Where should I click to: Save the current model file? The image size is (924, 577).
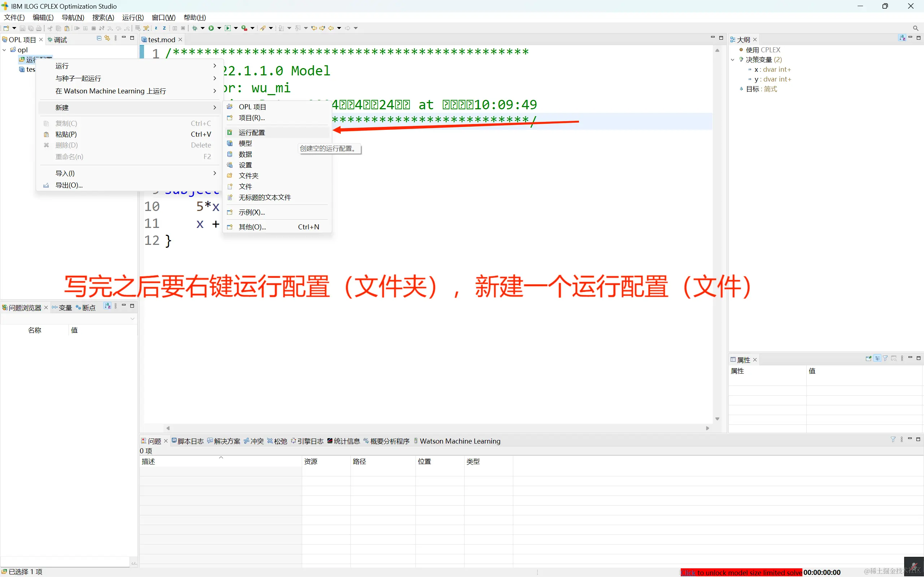[23, 28]
